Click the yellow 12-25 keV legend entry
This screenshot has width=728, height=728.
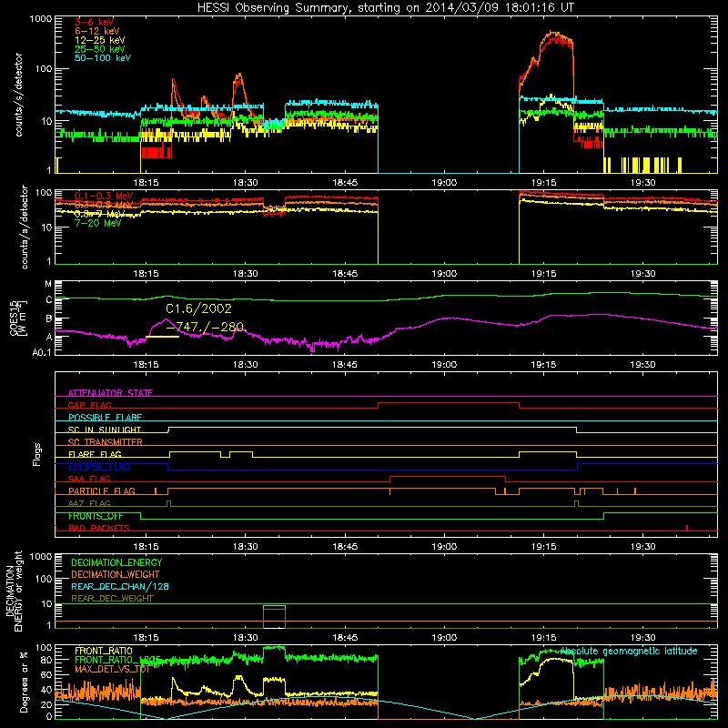click(x=99, y=40)
